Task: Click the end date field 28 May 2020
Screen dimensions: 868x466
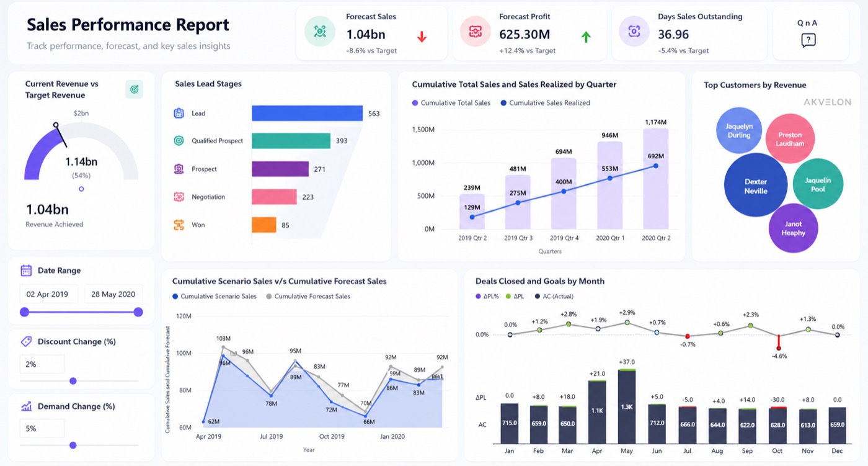Action: [x=113, y=294]
